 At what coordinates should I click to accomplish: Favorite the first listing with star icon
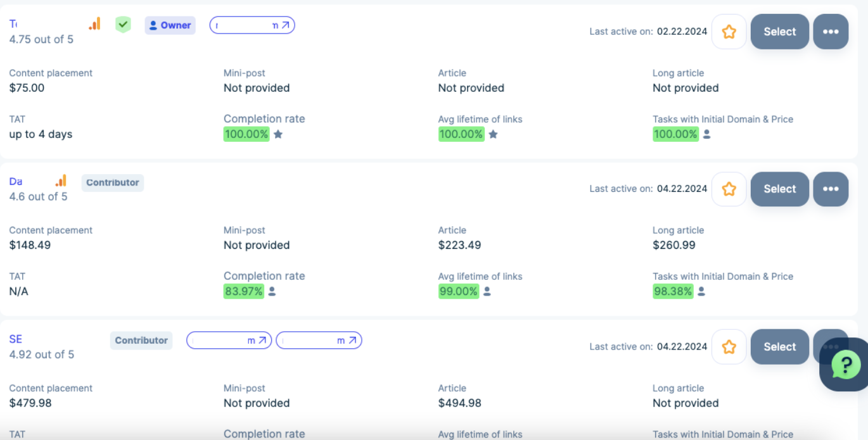click(x=729, y=32)
